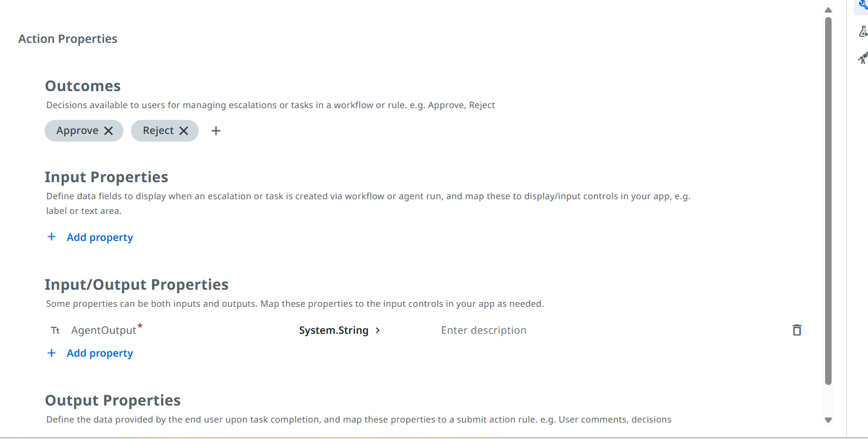Click the vertical scrollbar thumb
The height and width of the screenshot is (439, 868).
click(828, 200)
